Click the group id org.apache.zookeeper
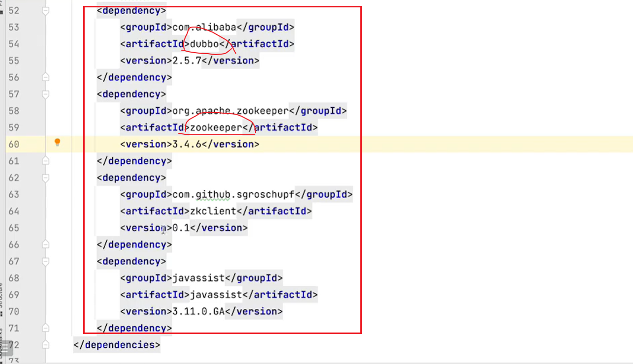633x364 pixels. tap(230, 111)
